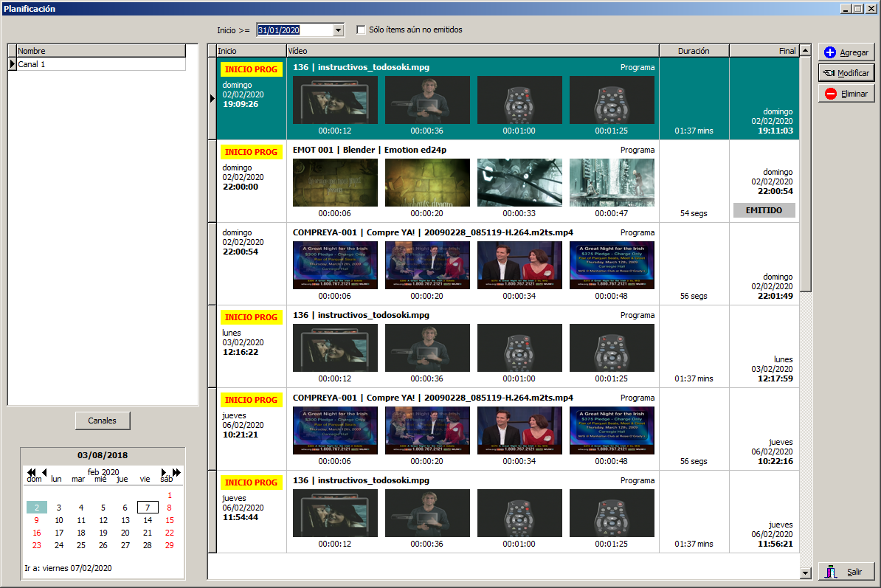
Task: Advance calendar to next year
Action: pyautogui.click(x=176, y=472)
